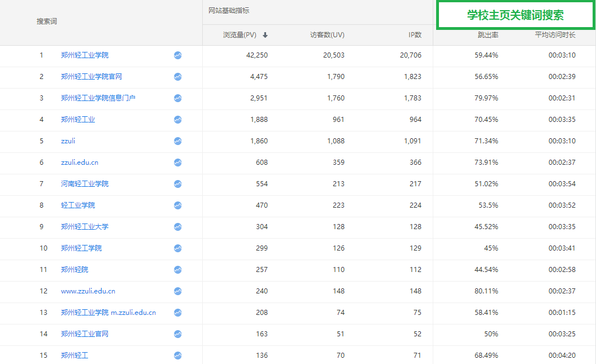Open 郑州轻工学院 keyword link
Viewport: 596px width, 364px height.
[x=81, y=248]
